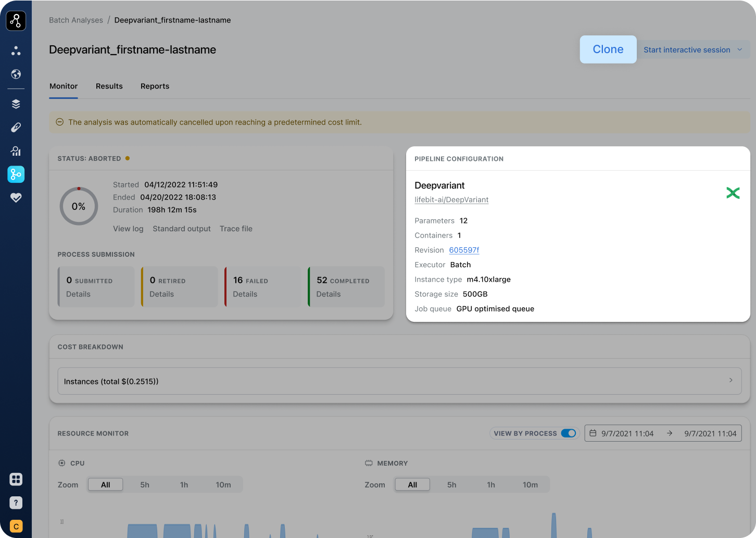Click the start date 9/7/2021 11:04 field
This screenshot has width=756, height=538.
point(627,433)
